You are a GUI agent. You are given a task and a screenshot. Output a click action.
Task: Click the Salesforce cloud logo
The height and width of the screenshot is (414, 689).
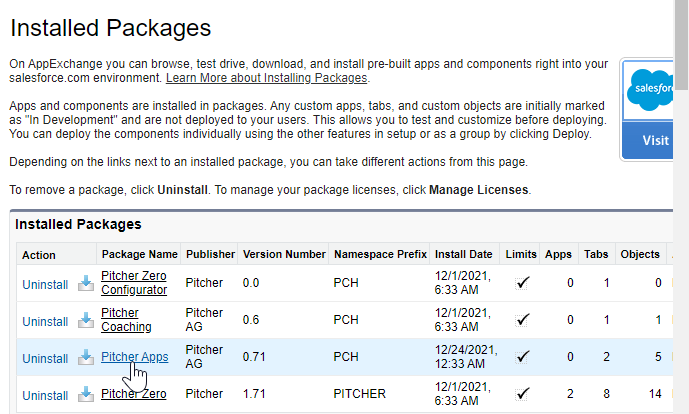[651, 92]
